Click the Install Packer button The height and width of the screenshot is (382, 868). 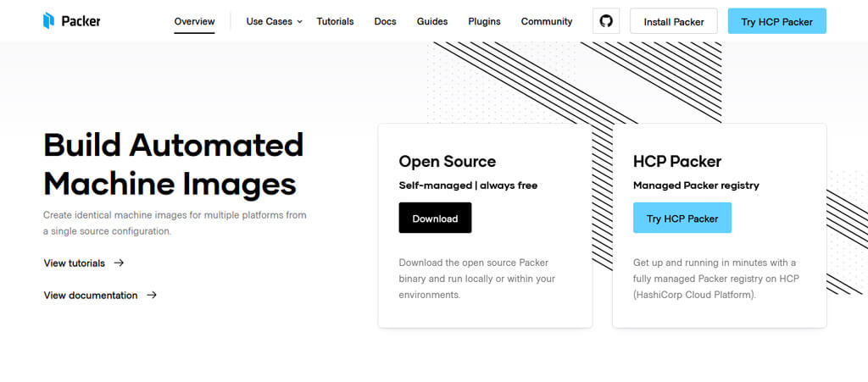tap(674, 21)
